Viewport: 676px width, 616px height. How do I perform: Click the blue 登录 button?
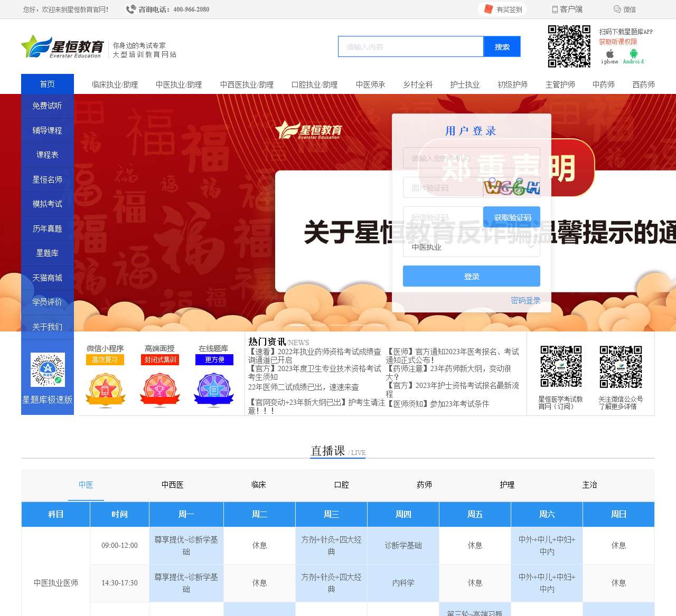(x=471, y=276)
